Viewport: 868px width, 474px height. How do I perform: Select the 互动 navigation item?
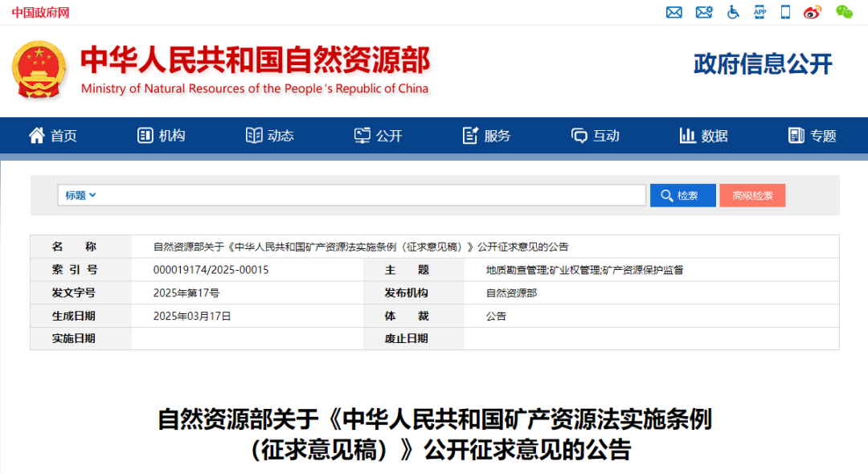click(596, 136)
